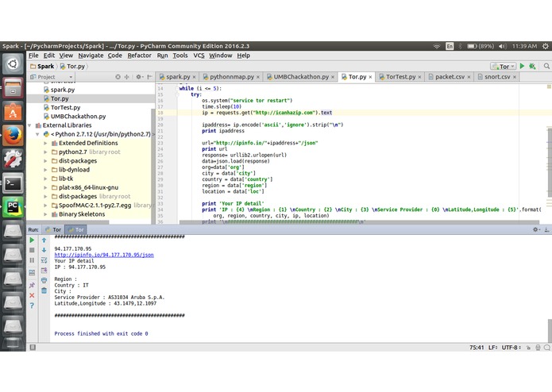The image size is (552, 392).
Task: Expand lib-dynload folder
Action: click(x=45, y=170)
